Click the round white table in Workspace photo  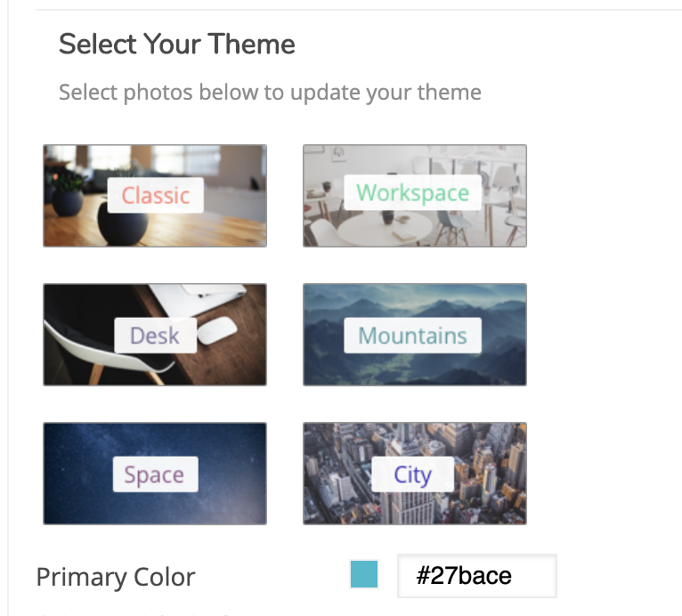pos(385,229)
